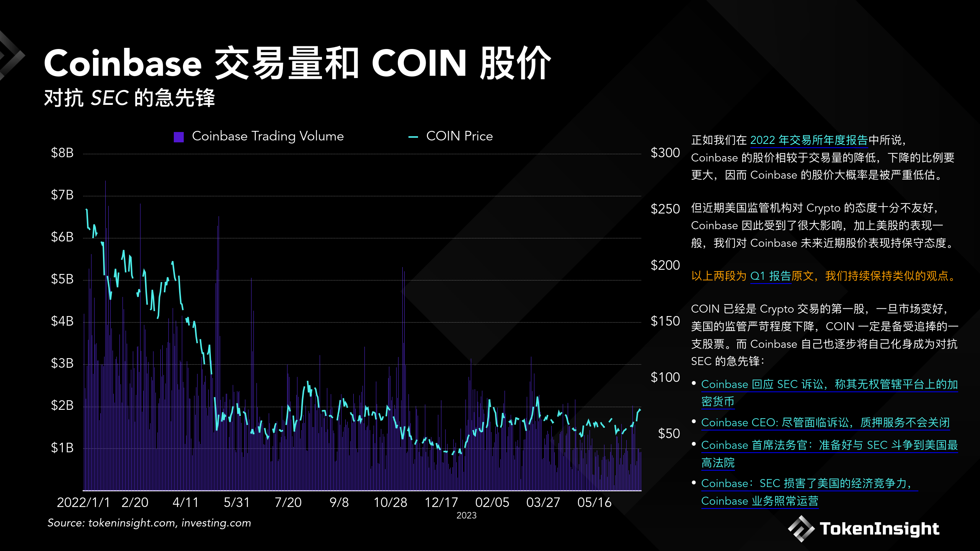Click the $50 price axis label
Screen dimensions: 980x551
[669, 434]
